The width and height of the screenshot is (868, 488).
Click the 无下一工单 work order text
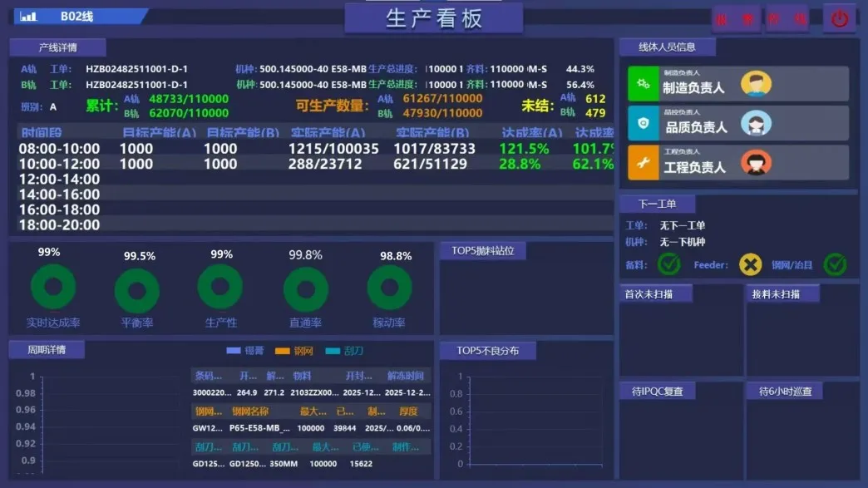click(683, 226)
